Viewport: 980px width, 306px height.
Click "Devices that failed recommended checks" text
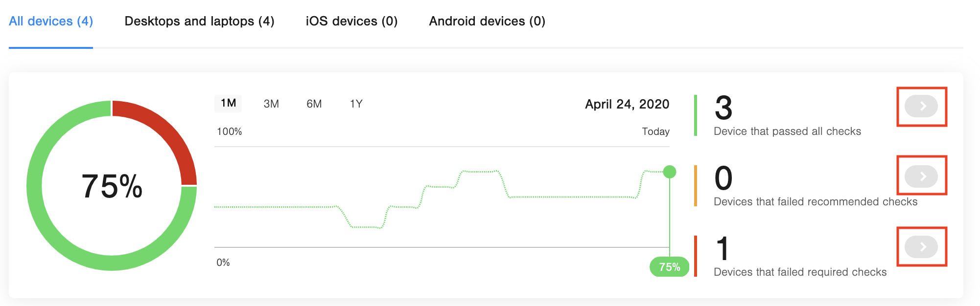(x=816, y=202)
